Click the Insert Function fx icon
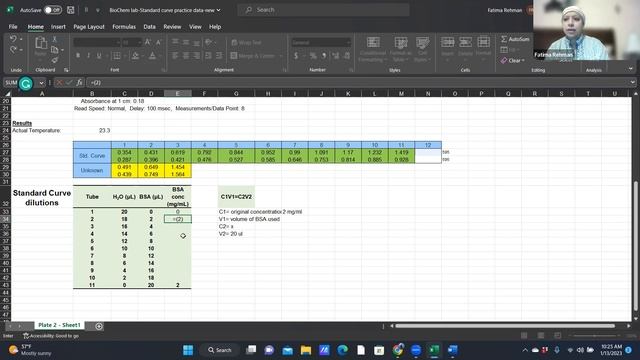 pyautogui.click(x=79, y=82)
